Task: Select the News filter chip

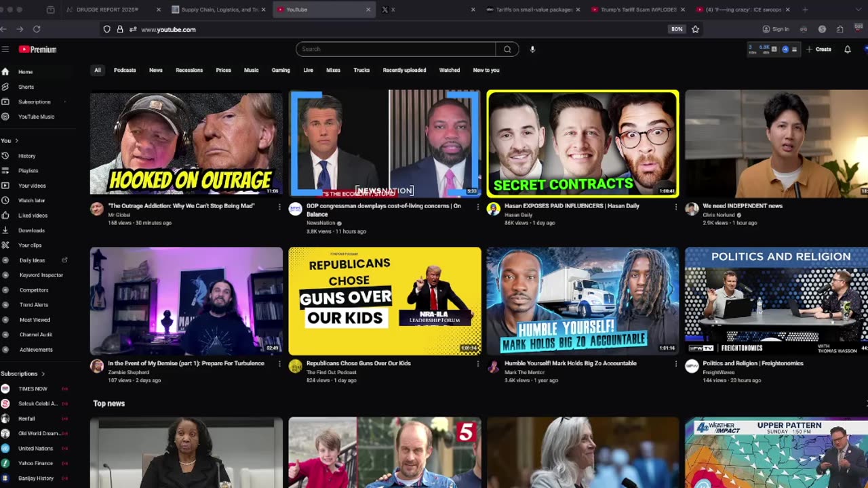Action: click(x=156, y=70)
